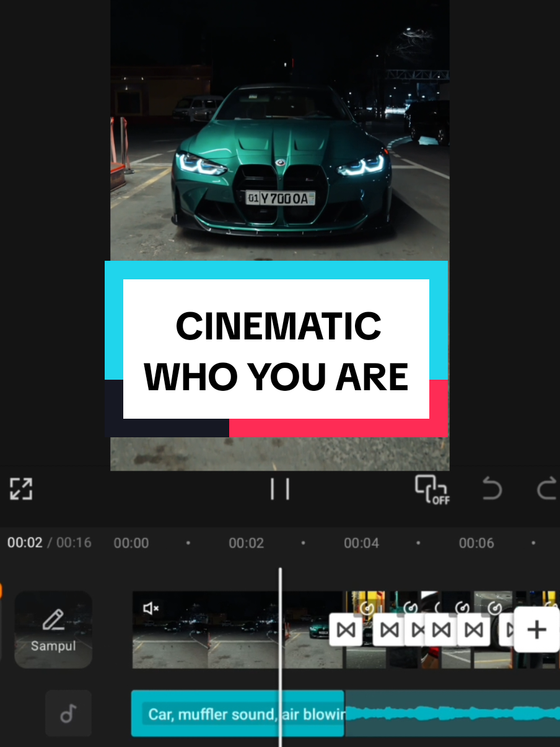Open audio options via music note icon
The width and height of the screenshot is (560, 747).
68,714
